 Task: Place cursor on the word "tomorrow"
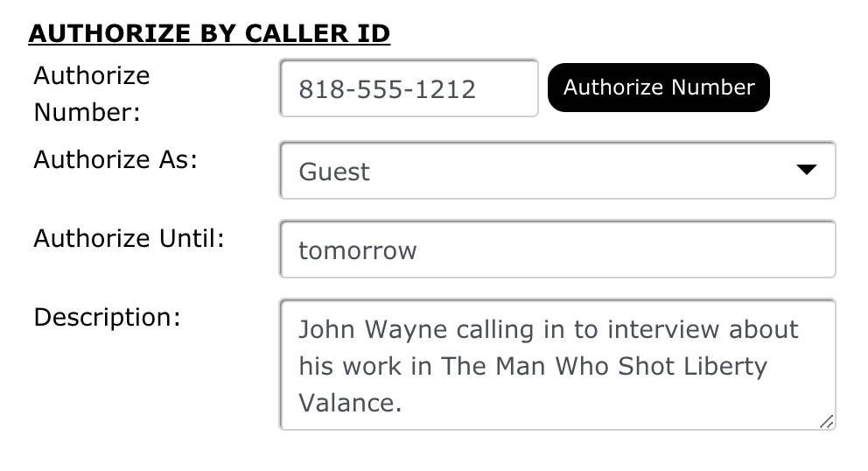(x=357, y=251)
